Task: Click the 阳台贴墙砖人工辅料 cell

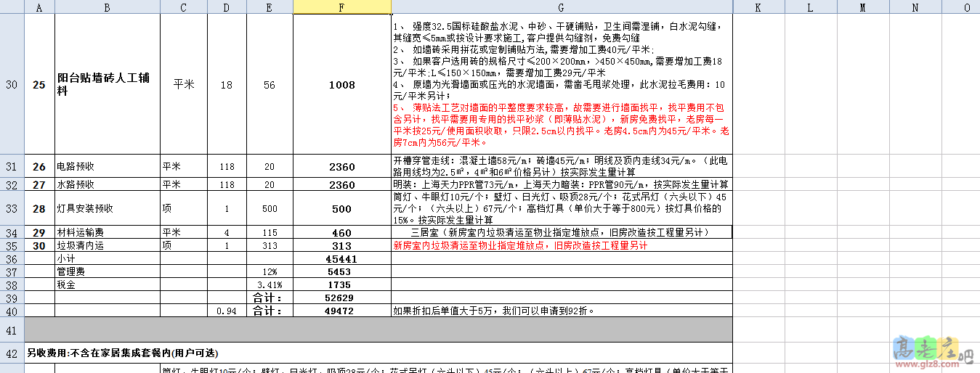Action: point(107,85)
